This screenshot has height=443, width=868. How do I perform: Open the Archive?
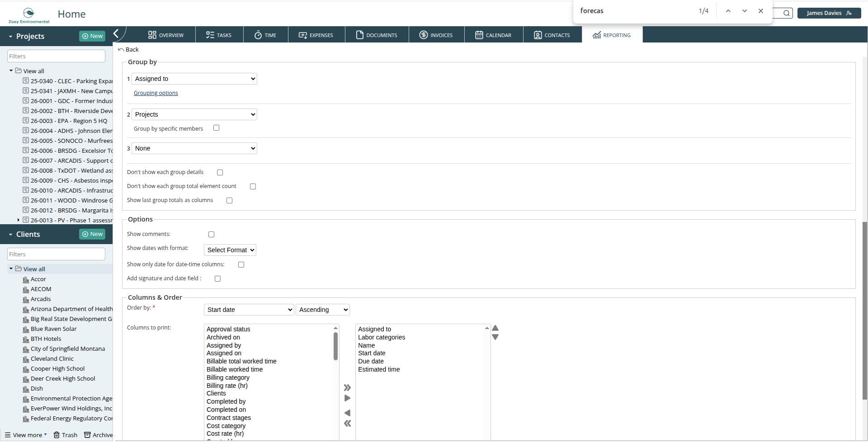coord(99,435)
